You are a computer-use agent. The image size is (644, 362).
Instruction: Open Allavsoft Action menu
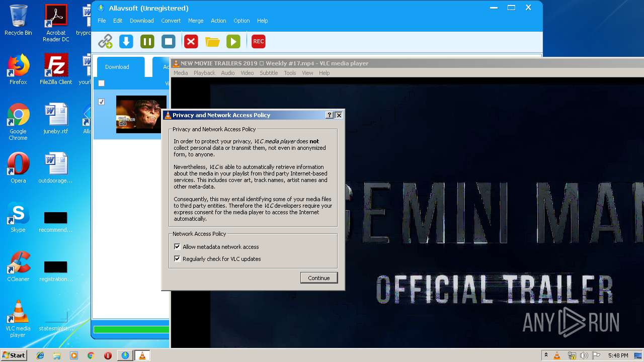click(x=218, y=21)
